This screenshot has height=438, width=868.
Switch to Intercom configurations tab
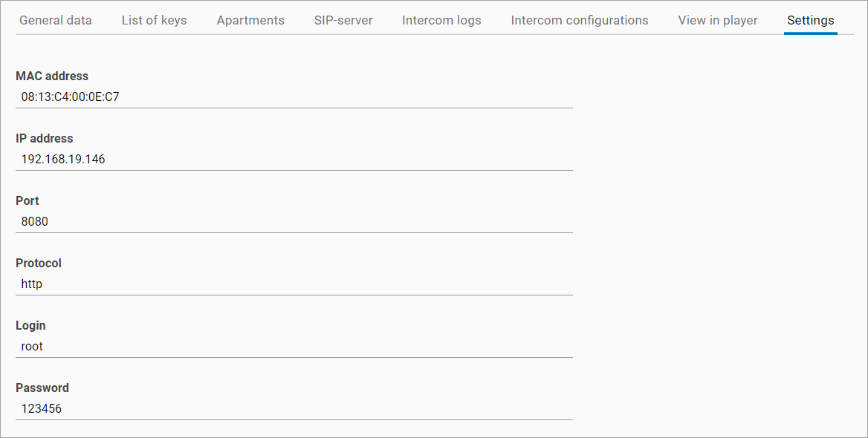pos(580,20)
